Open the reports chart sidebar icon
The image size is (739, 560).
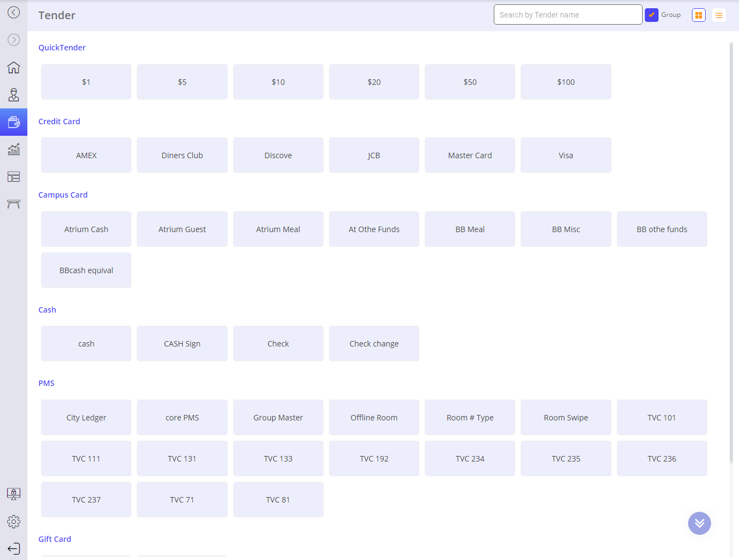pos(14,149)
